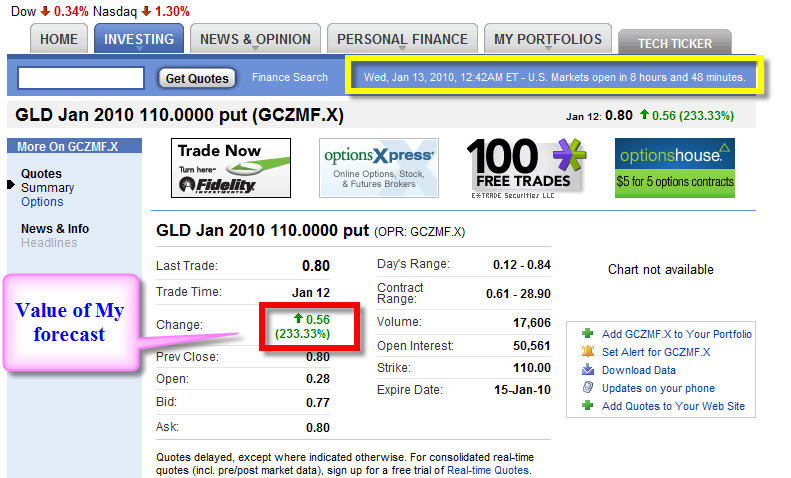Click the Get Quotes button
This screenshot has height=478, width=791.
tap(197, 79)
